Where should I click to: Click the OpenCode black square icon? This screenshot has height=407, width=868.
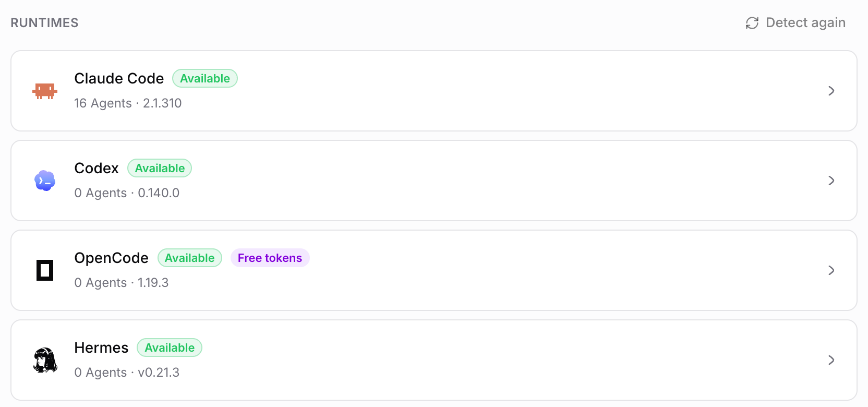pos(45,270)
